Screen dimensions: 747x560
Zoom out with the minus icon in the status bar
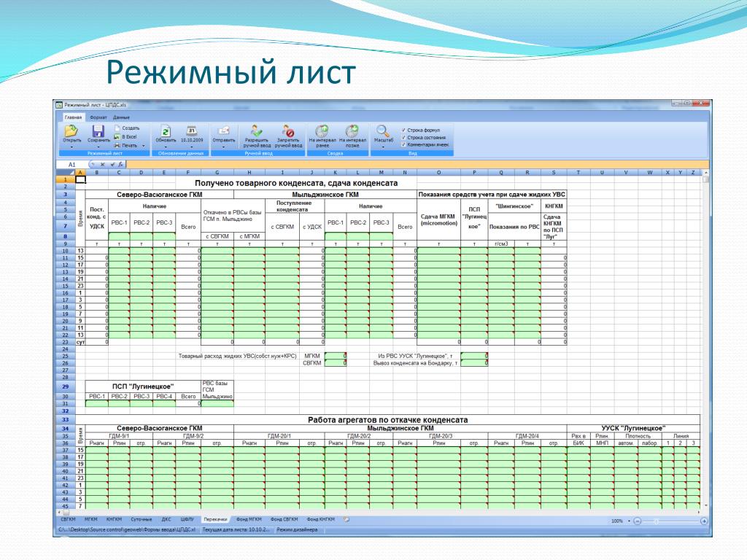point(638,521)
